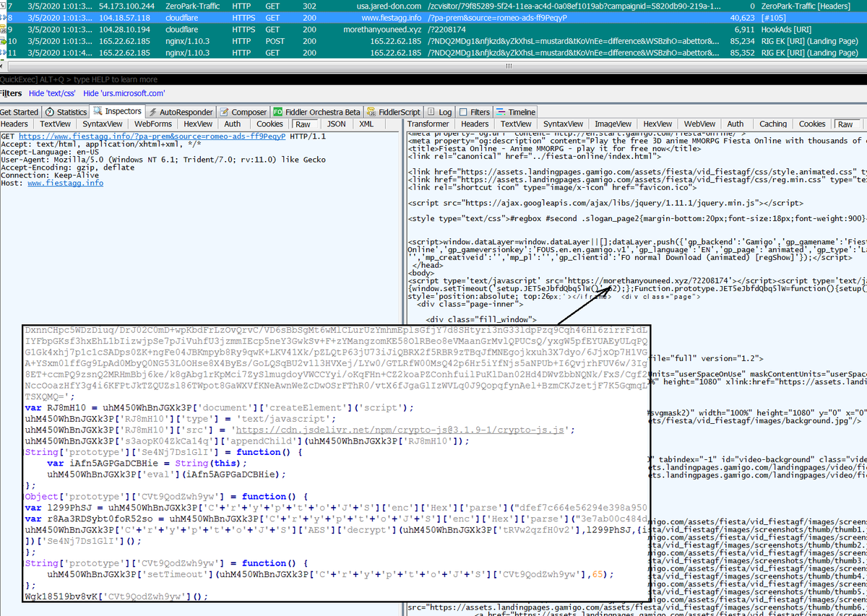
Task: Switch to the ImageView tab
Action: [x=613, y=123]
